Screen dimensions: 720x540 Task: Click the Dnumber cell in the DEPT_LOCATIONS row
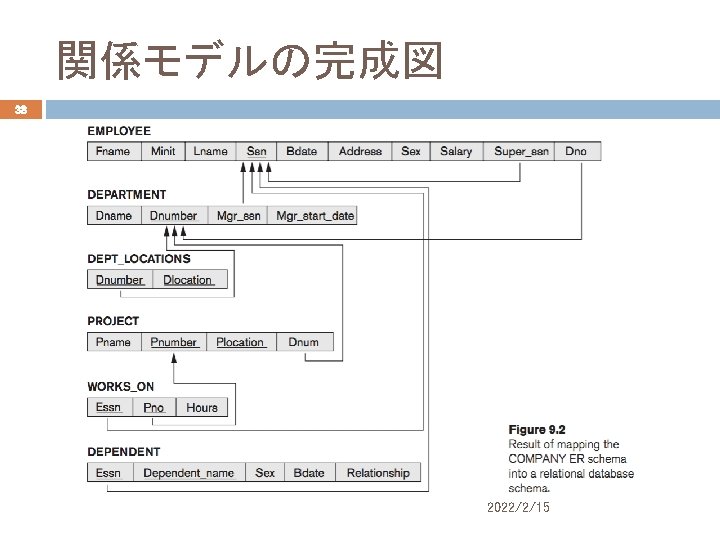pos(120,280)
